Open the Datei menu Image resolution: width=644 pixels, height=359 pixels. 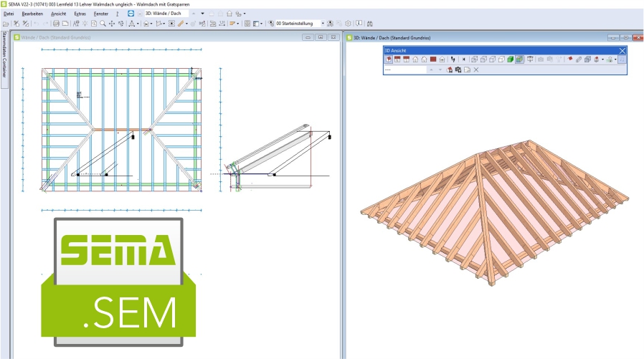pos(9,14)
